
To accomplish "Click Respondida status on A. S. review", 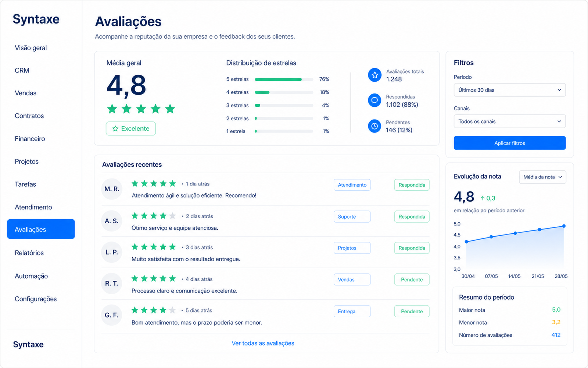I will 412,217.
